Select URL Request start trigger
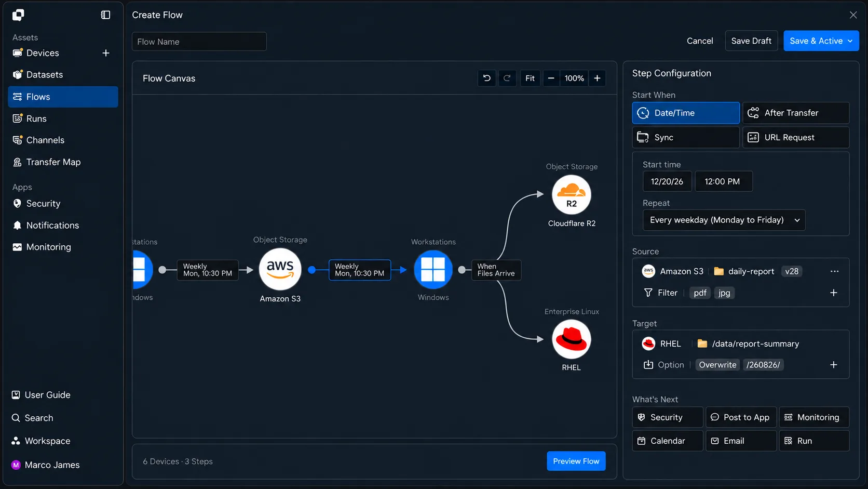The image size is (868, 489). 796,137
